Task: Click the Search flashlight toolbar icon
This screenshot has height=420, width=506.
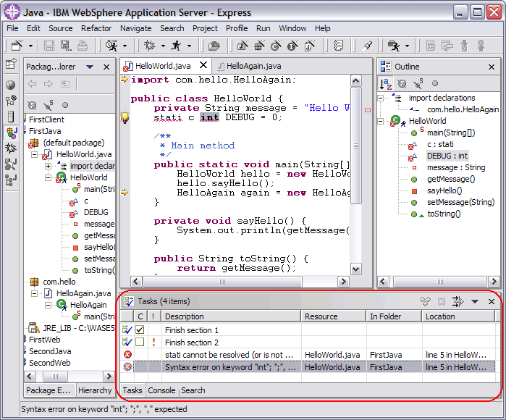Action: point(367,46)
